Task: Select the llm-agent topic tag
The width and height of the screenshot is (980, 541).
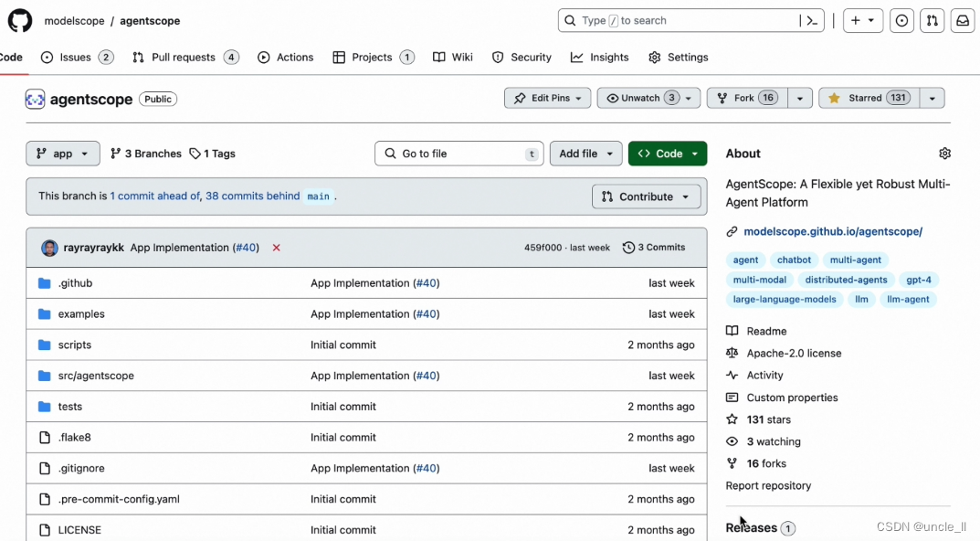Action: coord(908,300)
